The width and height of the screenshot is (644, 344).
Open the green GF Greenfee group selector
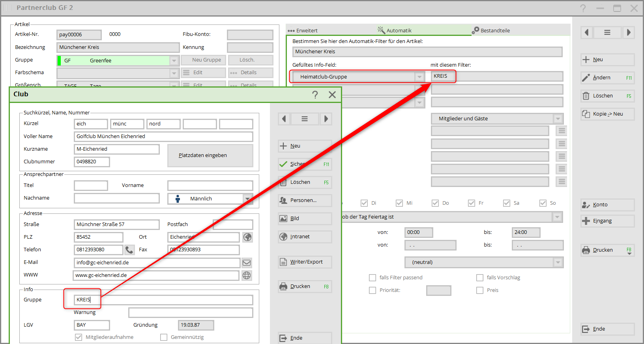[x=174, y=61]
